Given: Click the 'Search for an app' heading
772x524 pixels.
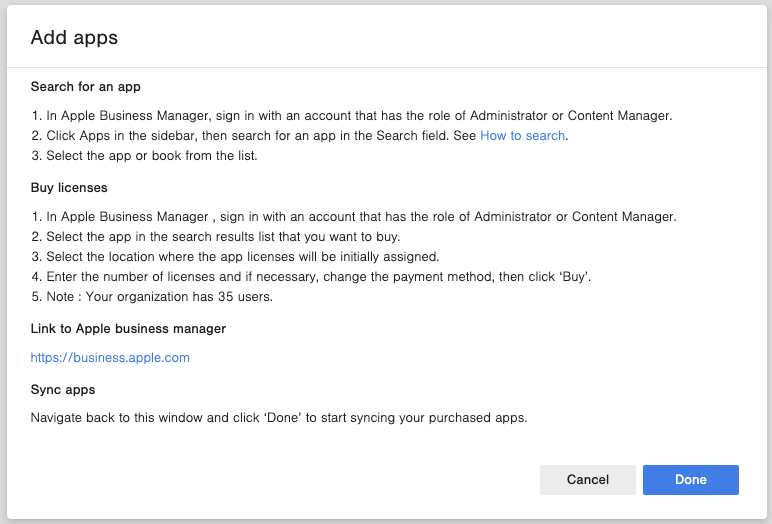Looking at the screenshot, I should [86, 87].
